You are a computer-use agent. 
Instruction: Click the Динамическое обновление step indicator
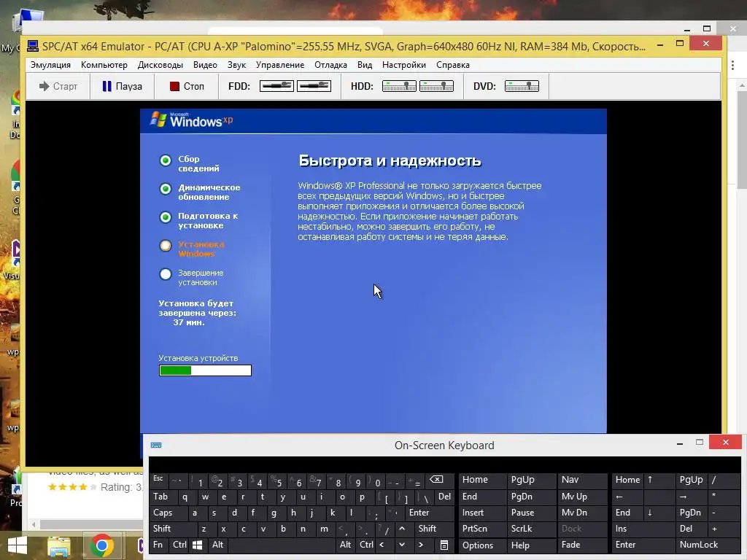tap(166, 189)
